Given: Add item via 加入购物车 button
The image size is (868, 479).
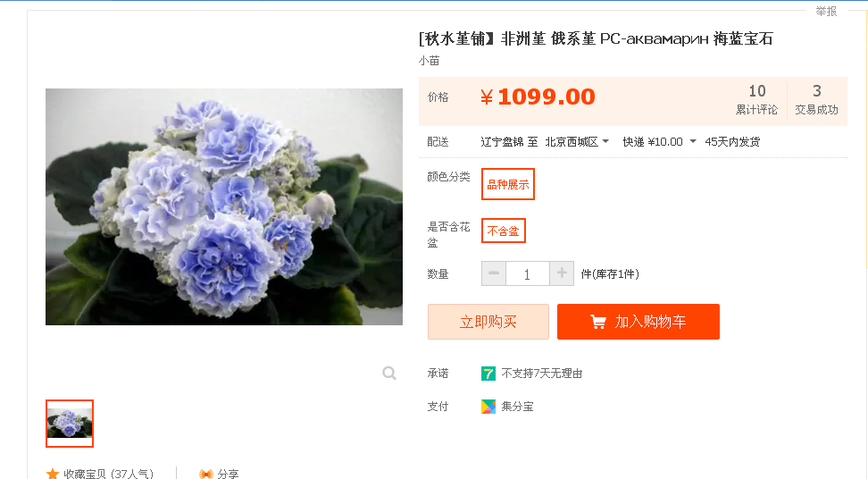Looking at the screenshot, I should click(638, 322).
